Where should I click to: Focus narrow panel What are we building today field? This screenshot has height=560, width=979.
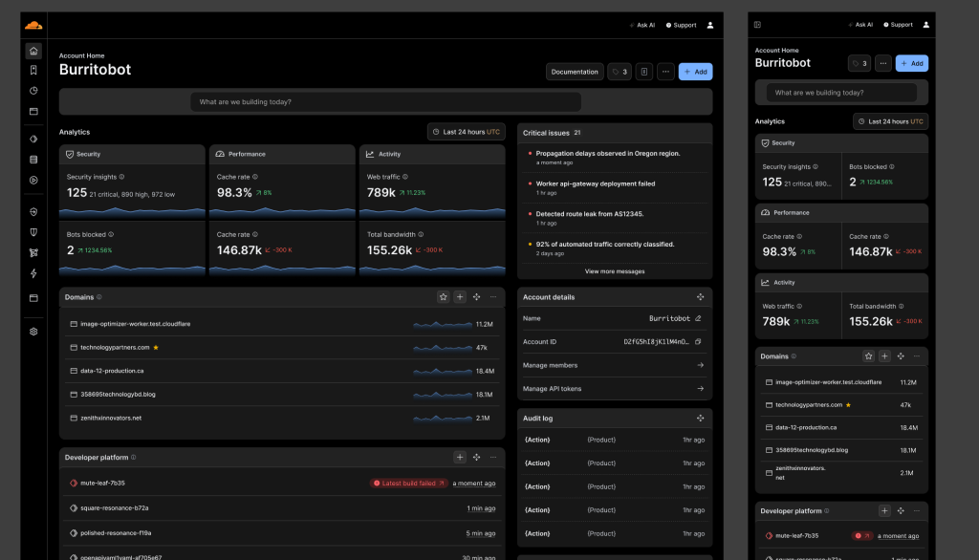tap(841, 93)
